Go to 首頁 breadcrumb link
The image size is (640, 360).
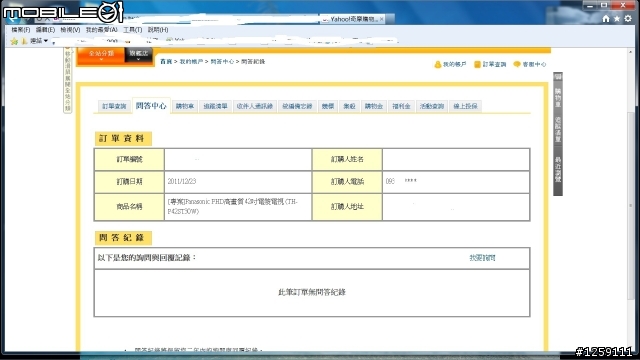click(x=166, y=62)
